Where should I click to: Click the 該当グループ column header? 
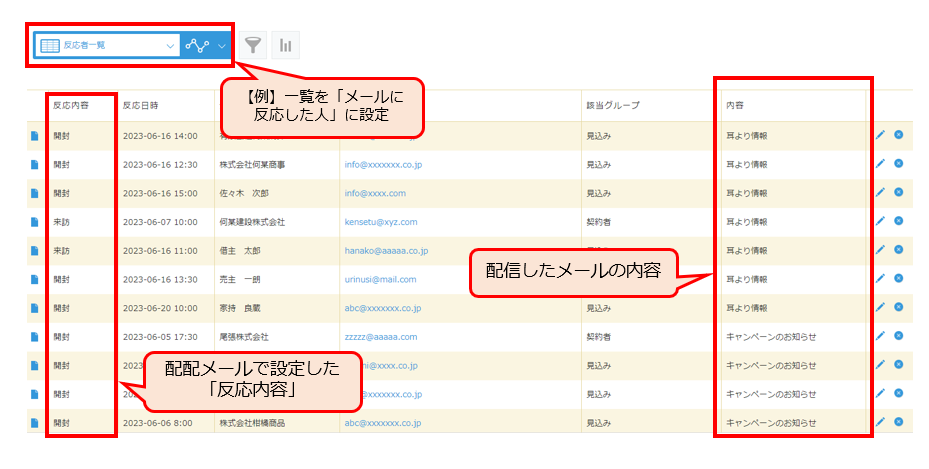pyautogui.click(x=613, y=105)
